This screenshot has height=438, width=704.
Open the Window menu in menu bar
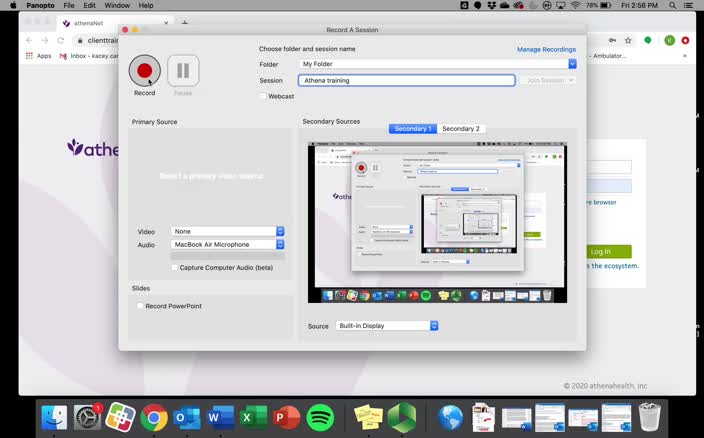117,5
